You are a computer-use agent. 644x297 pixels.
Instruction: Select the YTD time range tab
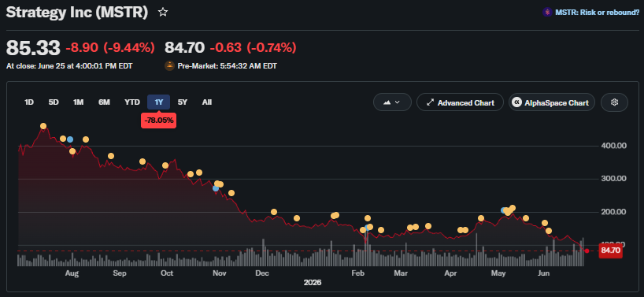132,102
